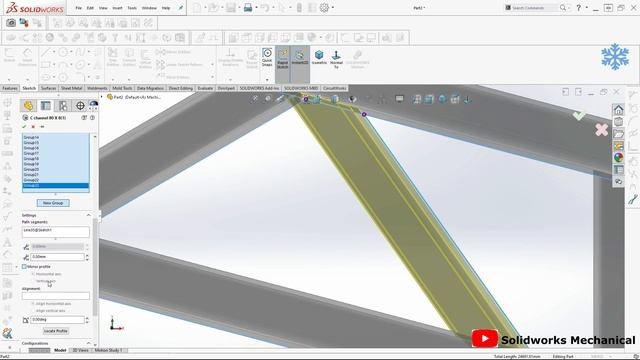640x360 pixels.
Task: Open Custom Properties task pane icon
Action: click(x=618, y=169)
